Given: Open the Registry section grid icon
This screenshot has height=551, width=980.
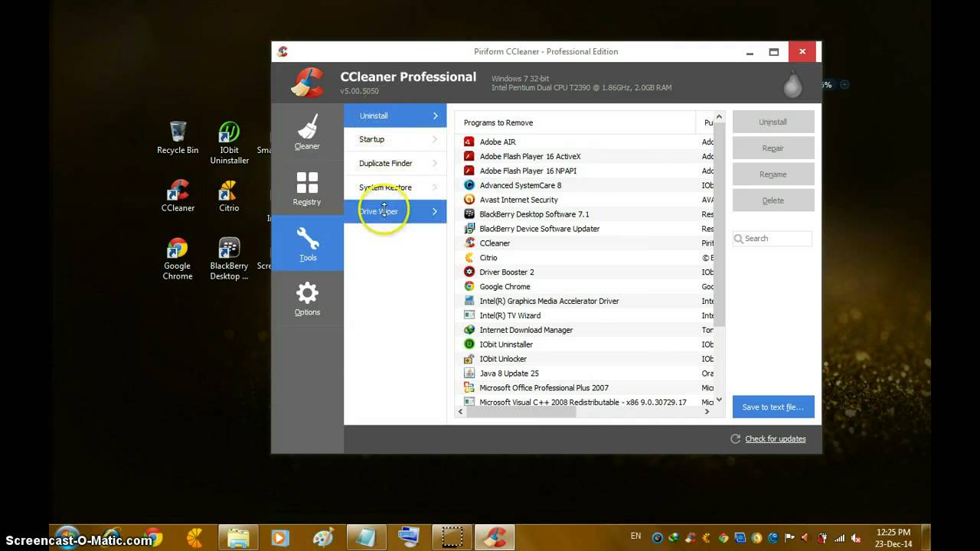Looking at the screenshot, I should (x=307, y=183).
